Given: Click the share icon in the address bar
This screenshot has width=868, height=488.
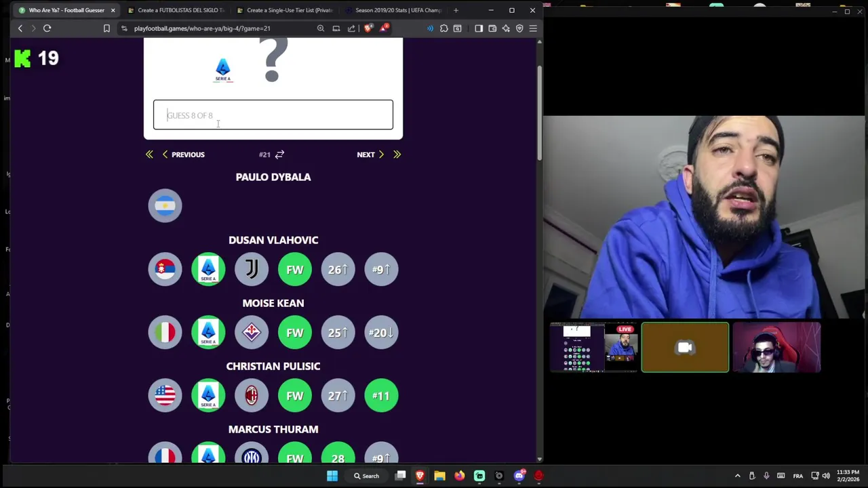Looking at the screenshot, I should pos(351,28).
